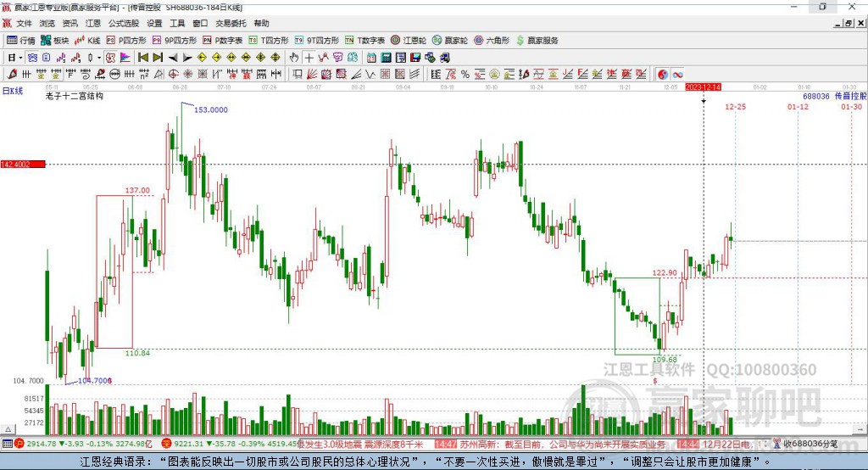868x470 pixels.
Task: Expand the candlestick style dropdown arrow
Action: click(99, 58)
